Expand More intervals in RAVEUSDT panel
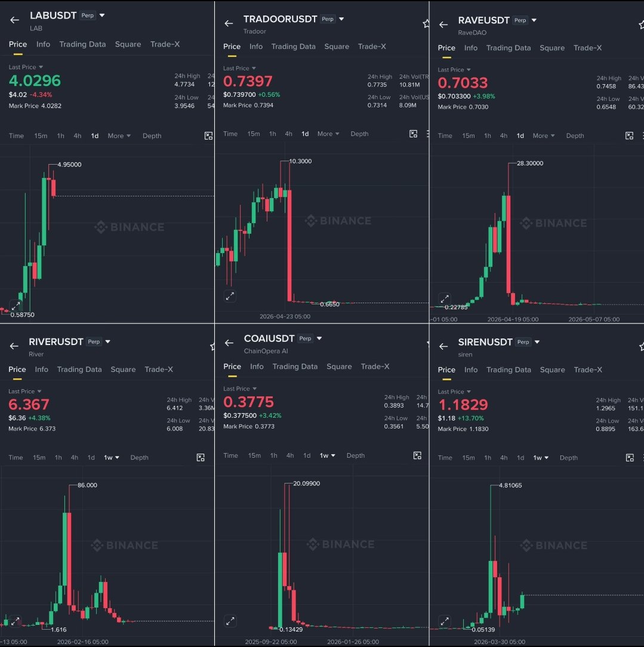 click(x=544, y=135)
